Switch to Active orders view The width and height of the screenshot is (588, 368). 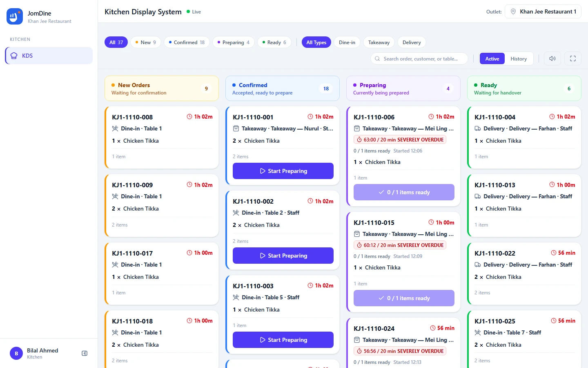(x=492, y=58)
